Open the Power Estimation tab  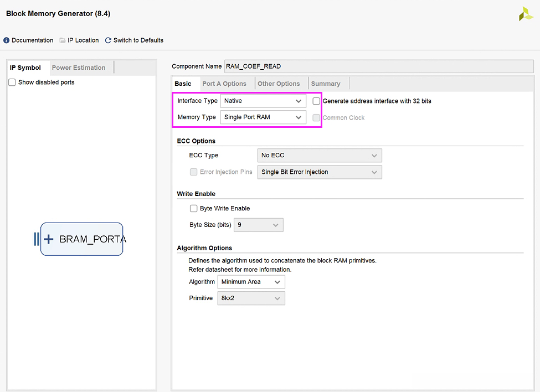pos(79,68)
